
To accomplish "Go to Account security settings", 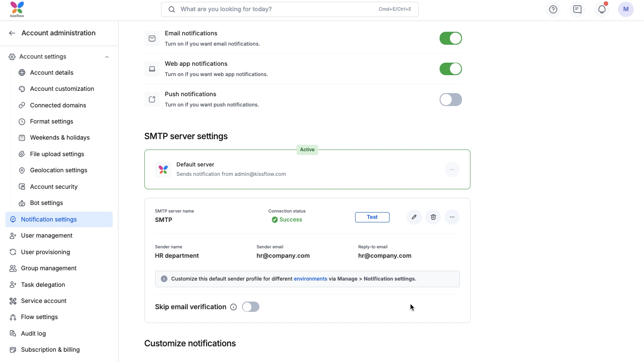I will (54, 187).
